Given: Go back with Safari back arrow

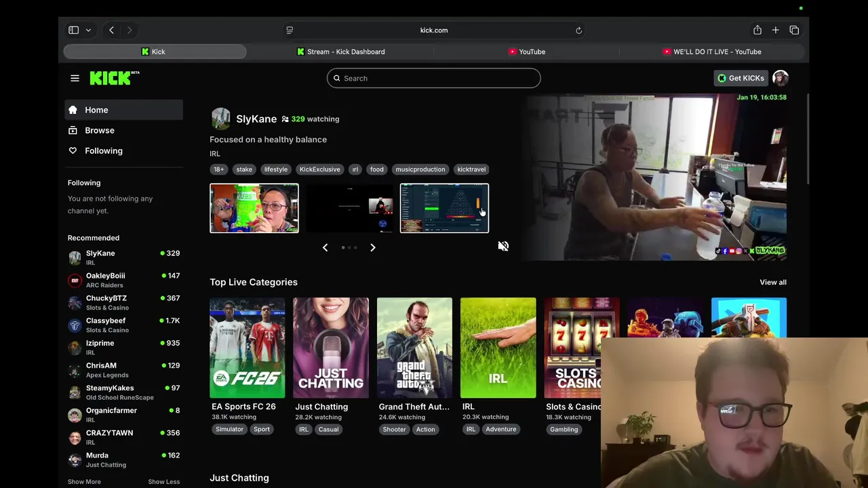Looking at the screenshot, I should 111,30.
